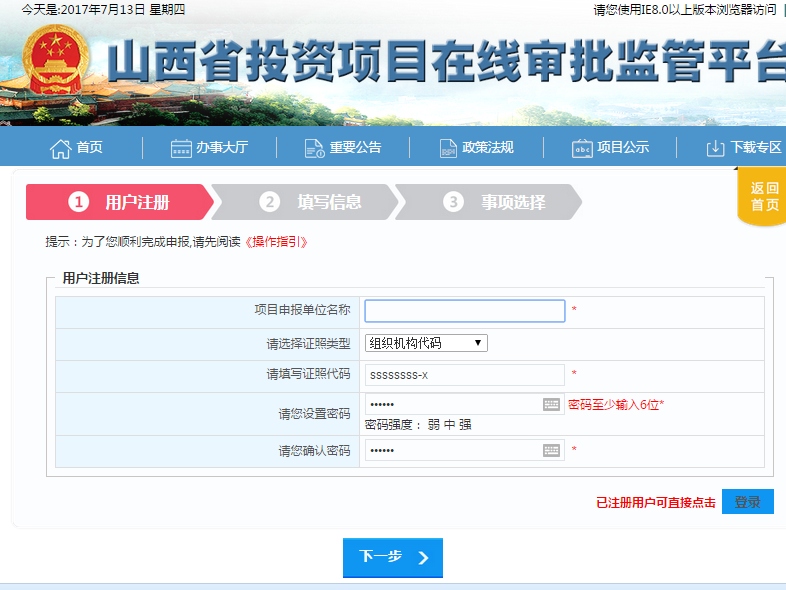Click the 政策法规 policy document icon

[x=448, y=148]
